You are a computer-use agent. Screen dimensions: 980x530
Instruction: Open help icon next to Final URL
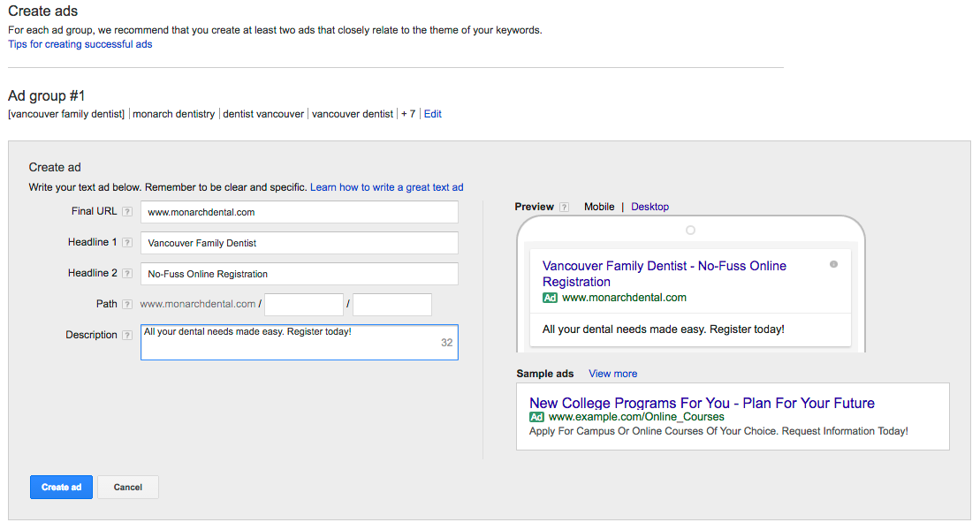[127, 212]
